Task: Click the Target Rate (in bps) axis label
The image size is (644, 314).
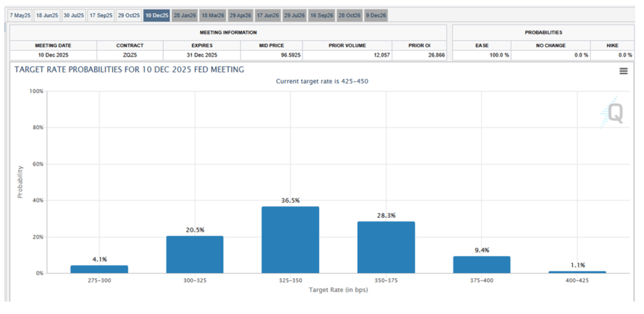Action: point(338,290)
